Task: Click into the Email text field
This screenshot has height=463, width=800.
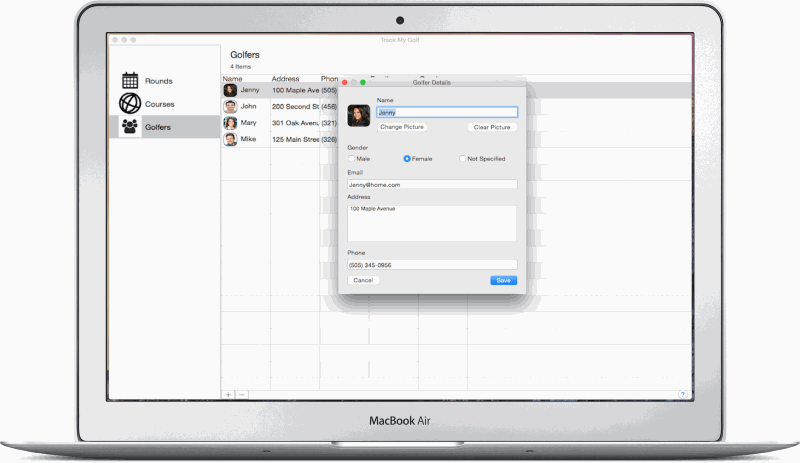Action: coord(432,185)
